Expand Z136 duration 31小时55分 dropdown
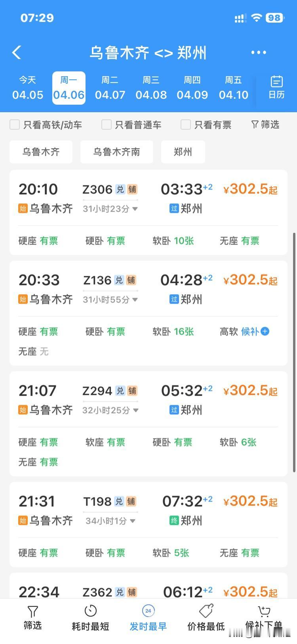 pos(135,299)
